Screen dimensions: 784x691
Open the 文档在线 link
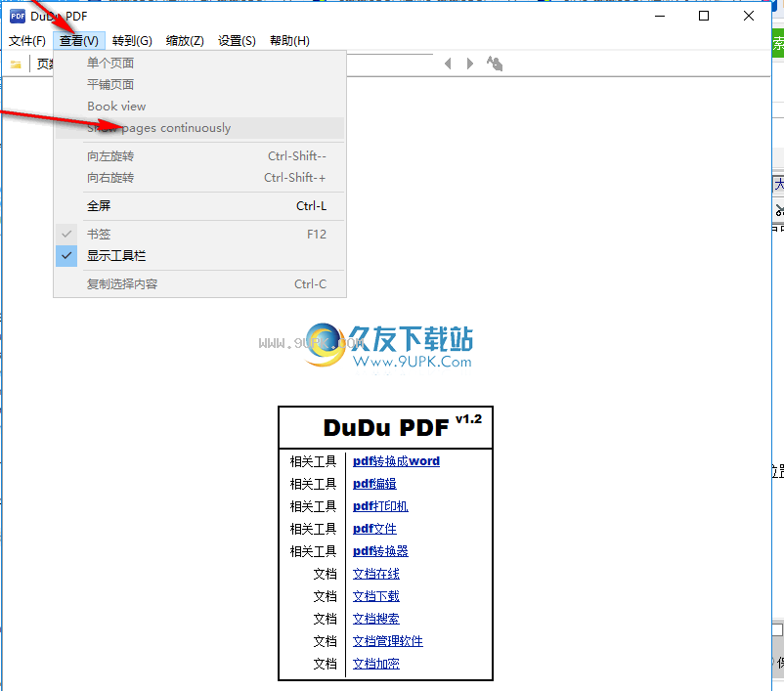376,574
